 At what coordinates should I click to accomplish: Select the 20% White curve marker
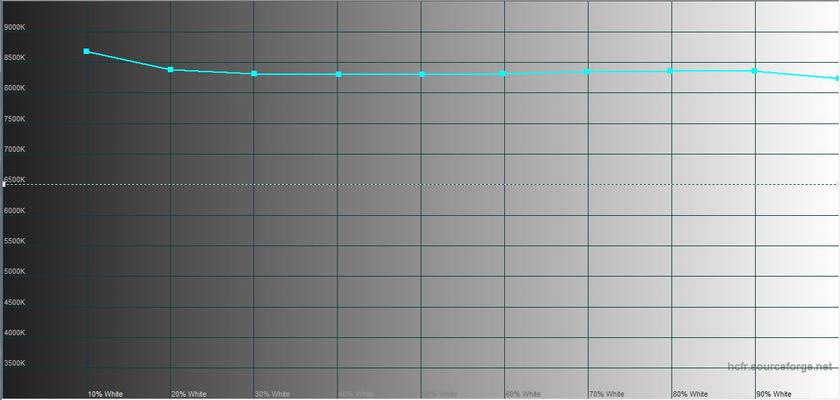[171, 70]
